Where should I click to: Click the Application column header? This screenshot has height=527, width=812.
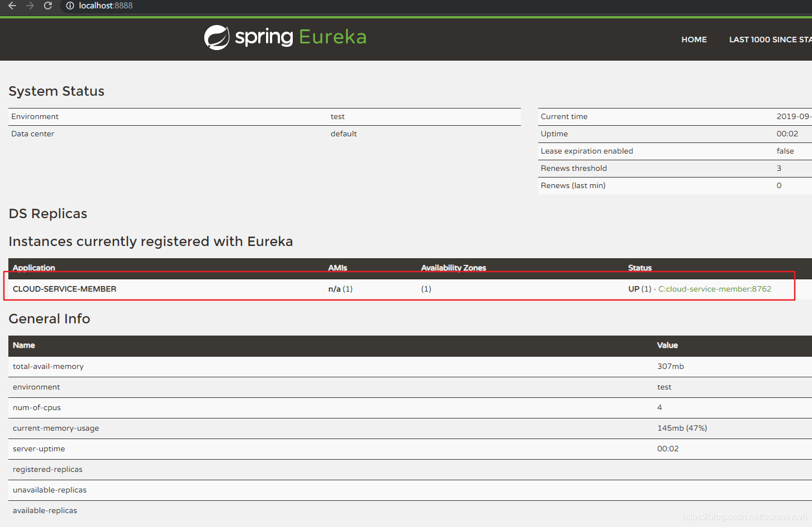[34, 268]
